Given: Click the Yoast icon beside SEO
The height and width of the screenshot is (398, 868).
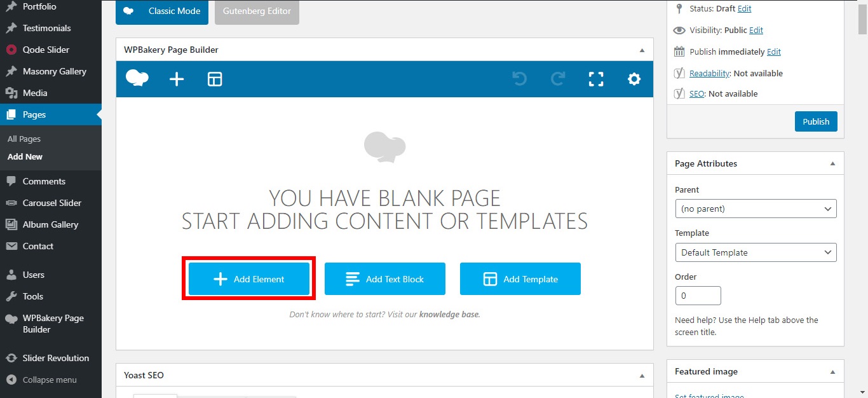Looking at the screenshot, I should point(679,93).
